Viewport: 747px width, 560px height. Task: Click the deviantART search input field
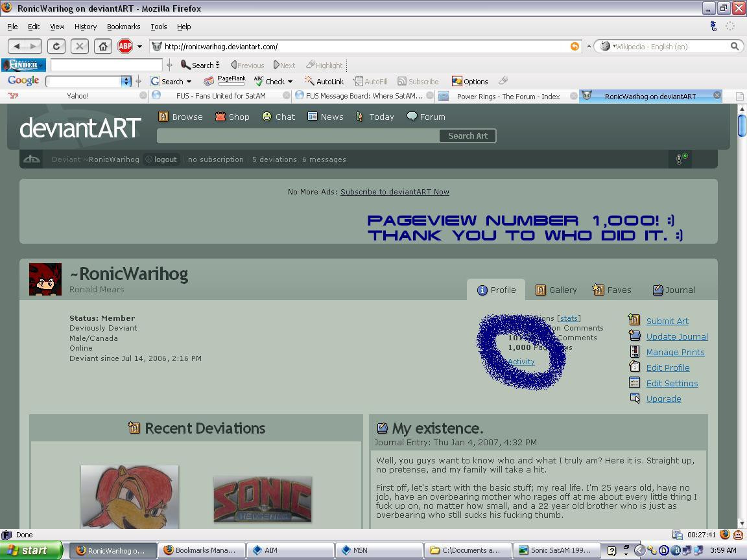point(298,135)
